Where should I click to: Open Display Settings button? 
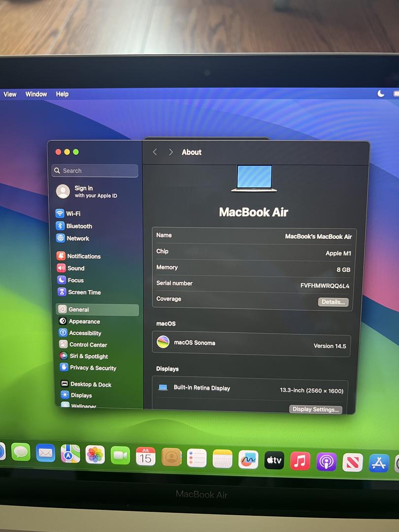[316, 409]
